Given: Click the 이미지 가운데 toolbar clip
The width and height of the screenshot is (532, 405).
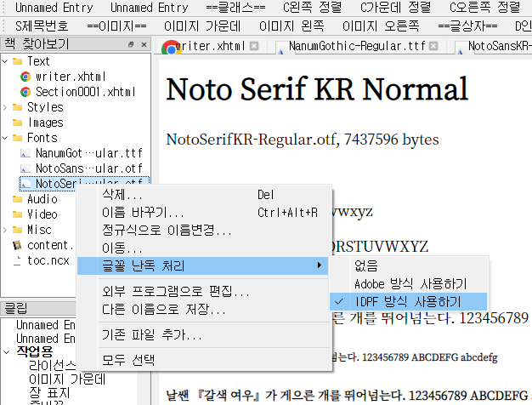Looking at the screenshot, I should click(x=202, y=26).
